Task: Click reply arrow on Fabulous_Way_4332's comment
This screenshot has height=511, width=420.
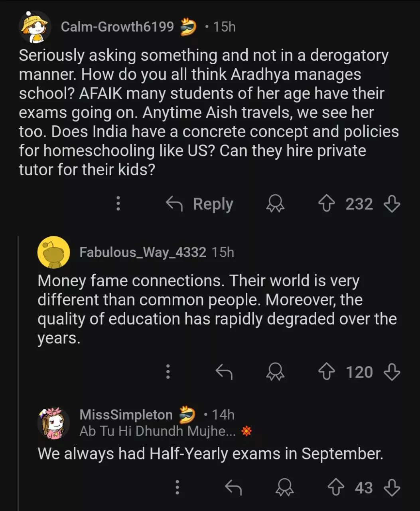Action: 224,372
